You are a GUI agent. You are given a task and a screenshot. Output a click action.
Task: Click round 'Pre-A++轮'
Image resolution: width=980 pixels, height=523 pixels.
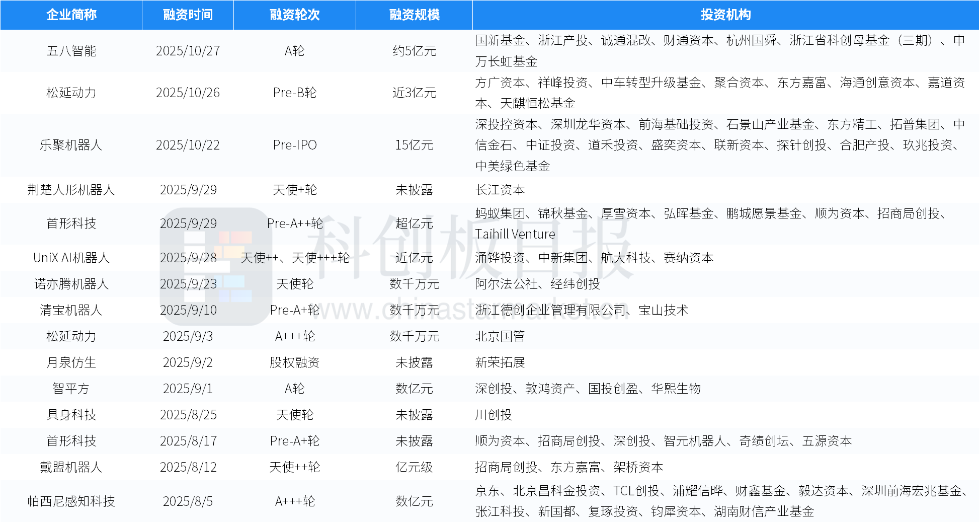295,223
